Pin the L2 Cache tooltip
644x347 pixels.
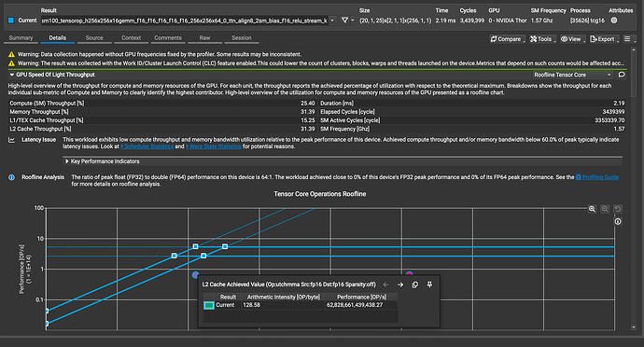pyautogui.click(x=429, y=285)
